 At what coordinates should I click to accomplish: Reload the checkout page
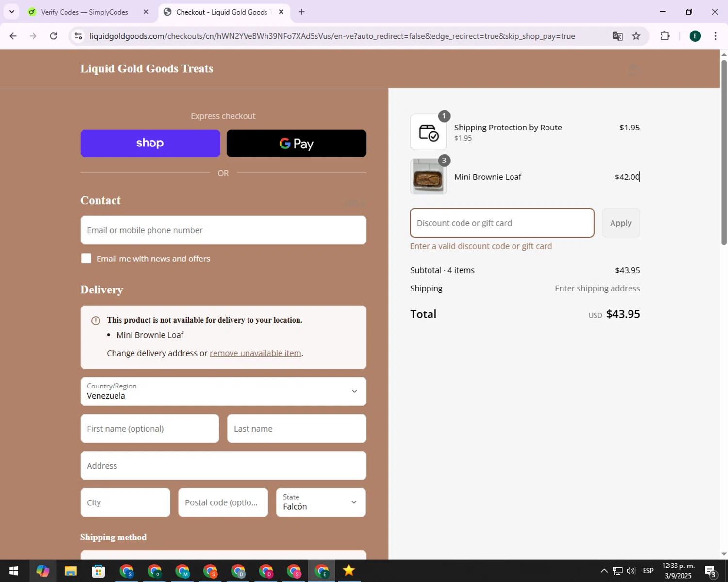click(x=54, y=36)
